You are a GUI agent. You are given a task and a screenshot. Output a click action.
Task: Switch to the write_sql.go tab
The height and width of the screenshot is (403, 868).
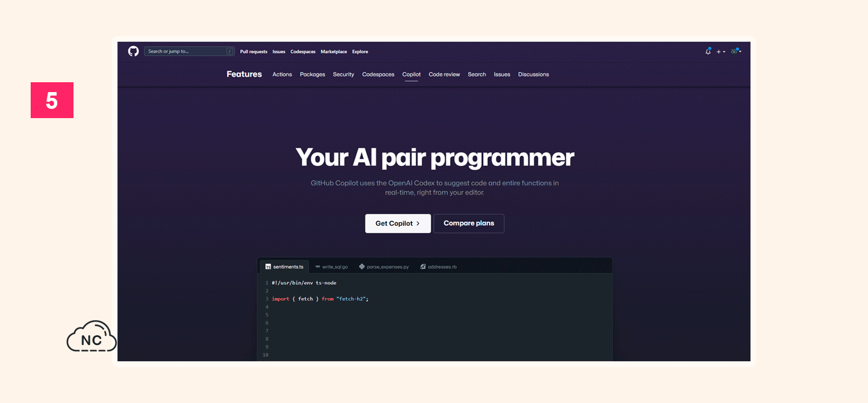[x=332, y=266]
